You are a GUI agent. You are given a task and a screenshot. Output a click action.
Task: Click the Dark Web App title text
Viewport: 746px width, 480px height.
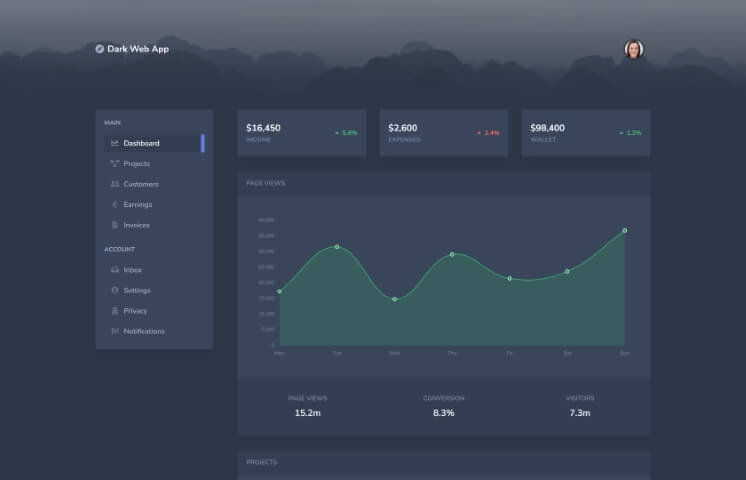tap(138, 49)
